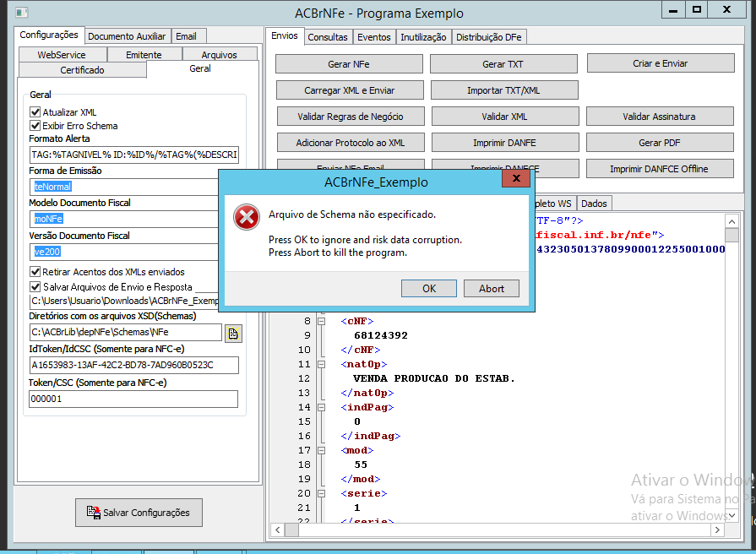This screenshot has width=756, height=554.
Task: Click the horizontal scrollbar thumb in the XML viewer
Action: pyautogui.click(x=291, y=530)
